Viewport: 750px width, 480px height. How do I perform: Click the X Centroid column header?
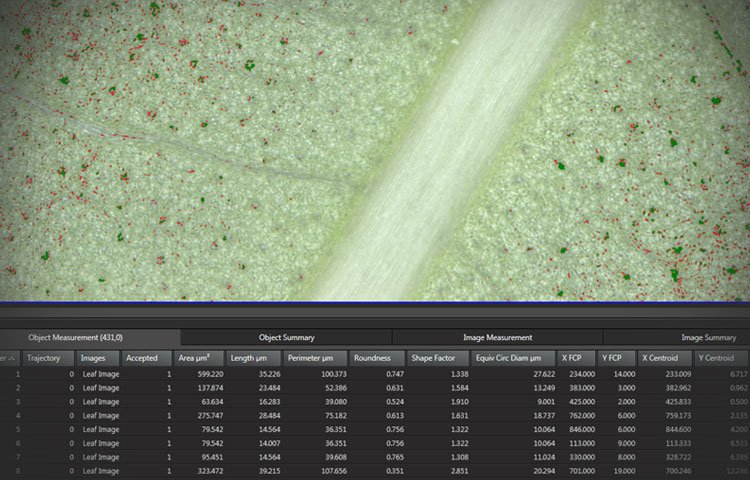click(x=662, y=358)
